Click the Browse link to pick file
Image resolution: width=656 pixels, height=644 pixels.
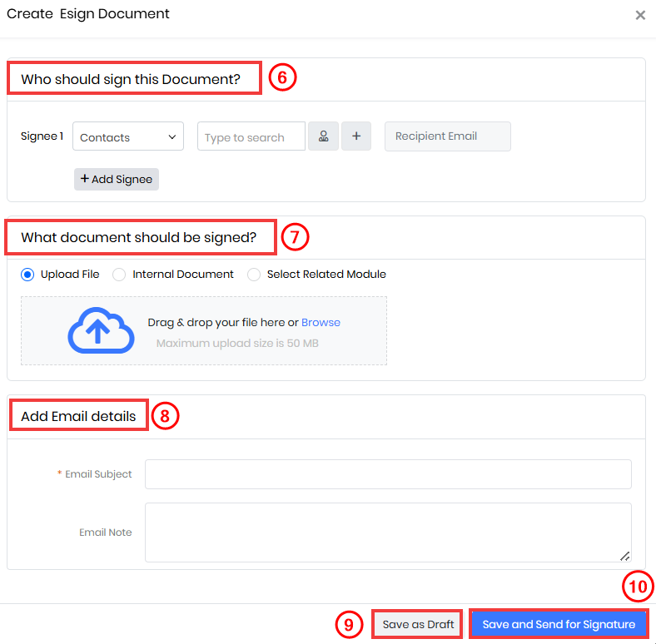[321, 323]
